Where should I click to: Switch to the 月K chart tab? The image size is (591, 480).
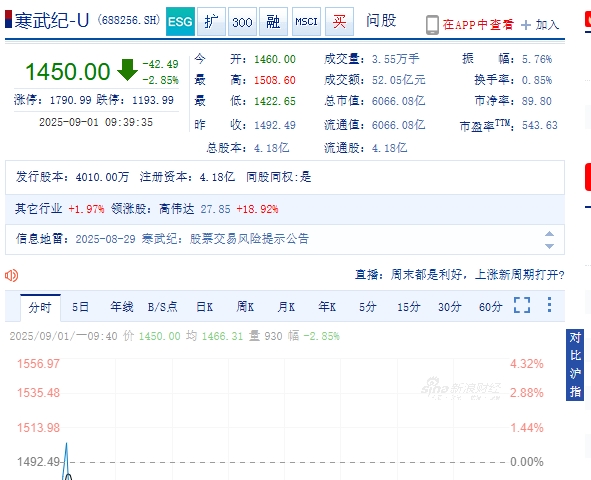coord(286,307)
